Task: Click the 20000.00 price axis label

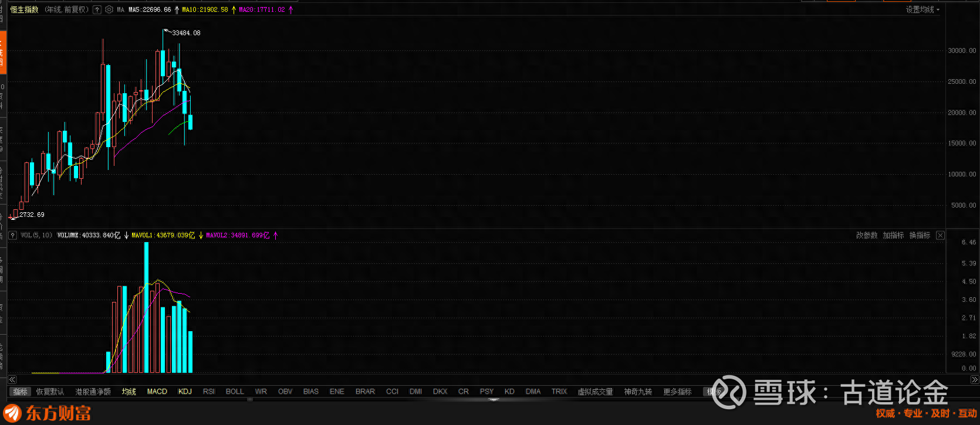Action: click(x=962, y=113)
